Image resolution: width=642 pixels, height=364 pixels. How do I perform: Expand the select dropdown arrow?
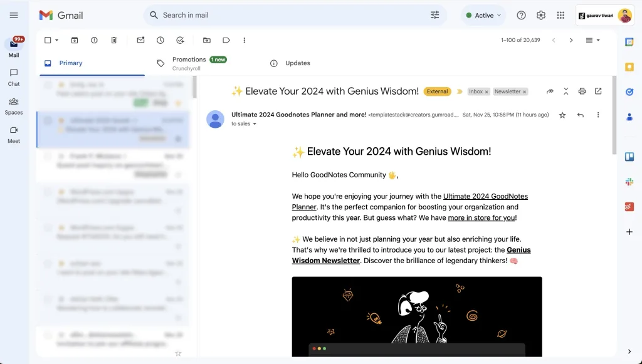57,40
